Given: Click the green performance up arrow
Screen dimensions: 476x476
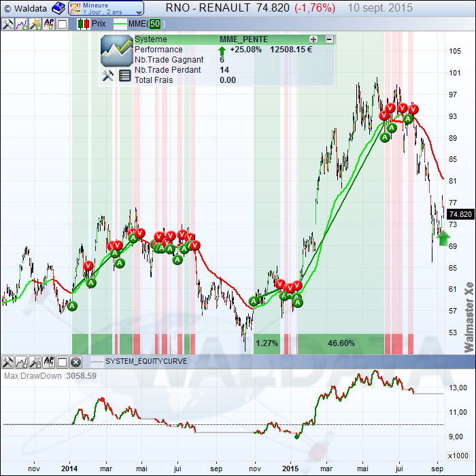Looking at the screenshot, I should pos(222,50).
